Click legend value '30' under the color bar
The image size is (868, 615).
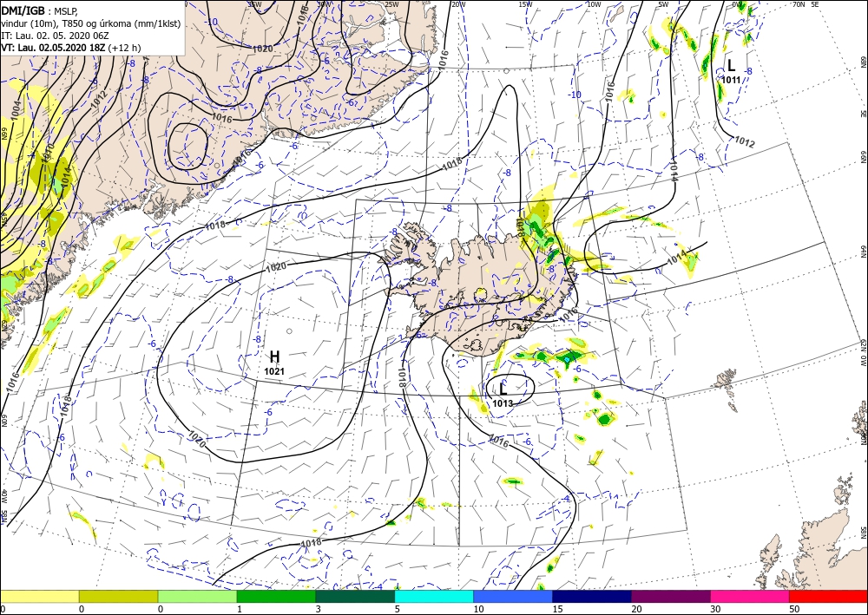(x=714, y=610)
